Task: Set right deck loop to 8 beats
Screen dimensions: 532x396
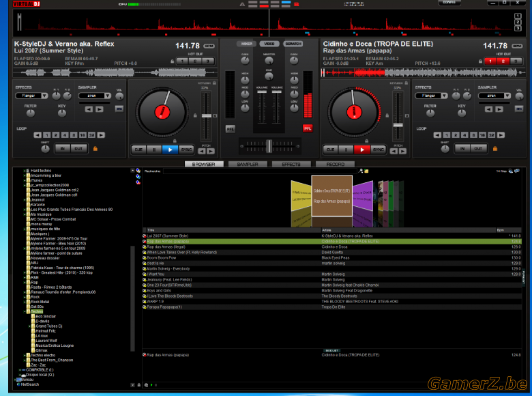Action: tap(473, 135)
